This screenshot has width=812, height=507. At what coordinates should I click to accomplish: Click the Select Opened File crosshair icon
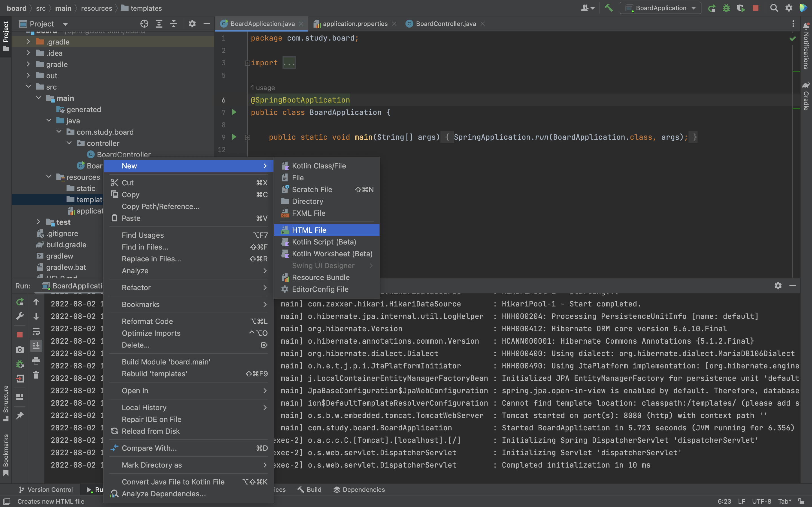(144, 24)
